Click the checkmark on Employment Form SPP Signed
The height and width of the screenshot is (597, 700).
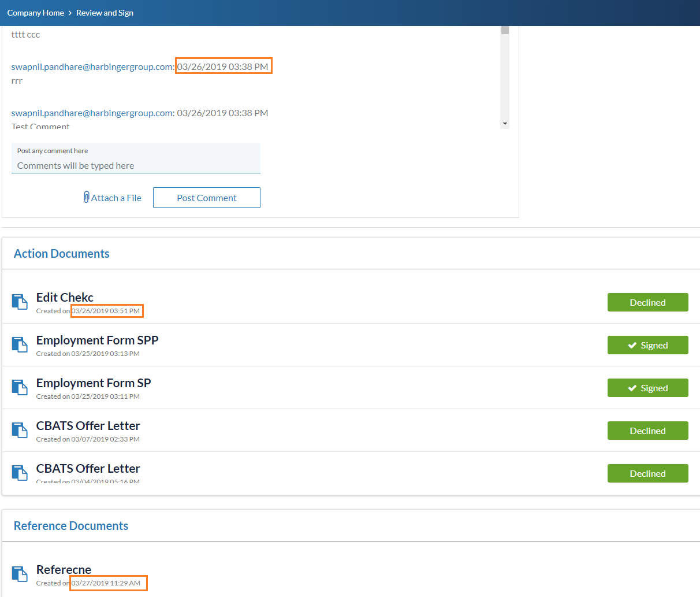tap(632, 346)
